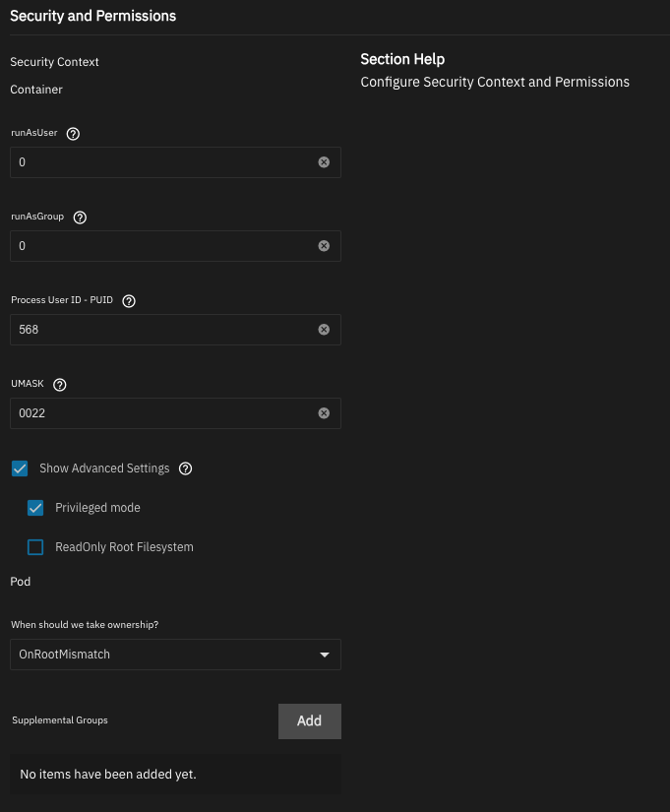Screen dimensions: 670x812
Task: Clear the PUID value 568
Action: click(324, 330)
